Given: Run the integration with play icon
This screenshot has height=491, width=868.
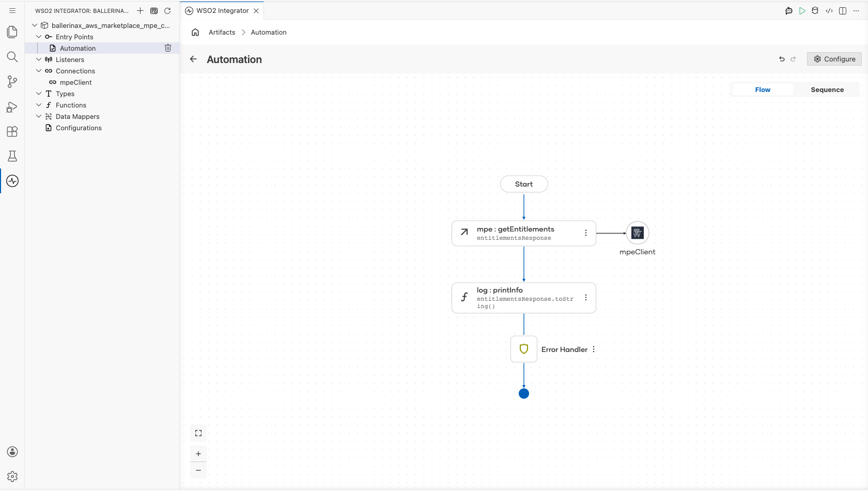Looking at the screenshot, I should pyautogui.click(x=802, y=10).
